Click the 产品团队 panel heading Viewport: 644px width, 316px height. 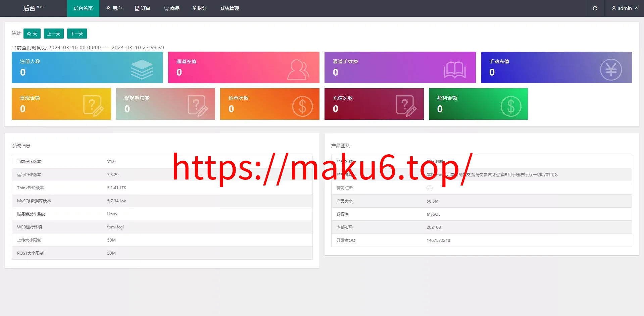click(340, 146)
